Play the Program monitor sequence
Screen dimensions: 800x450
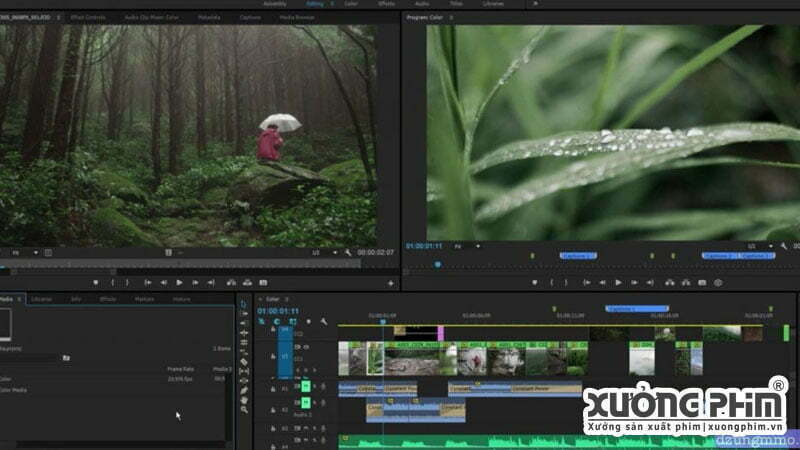(618, 283)
